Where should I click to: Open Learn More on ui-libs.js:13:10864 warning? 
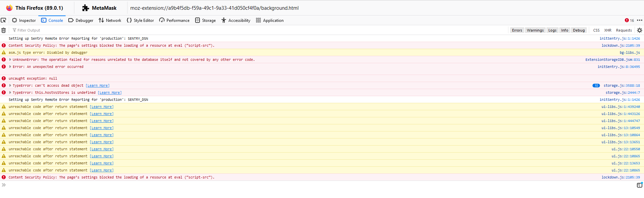(x=102, y=135)
